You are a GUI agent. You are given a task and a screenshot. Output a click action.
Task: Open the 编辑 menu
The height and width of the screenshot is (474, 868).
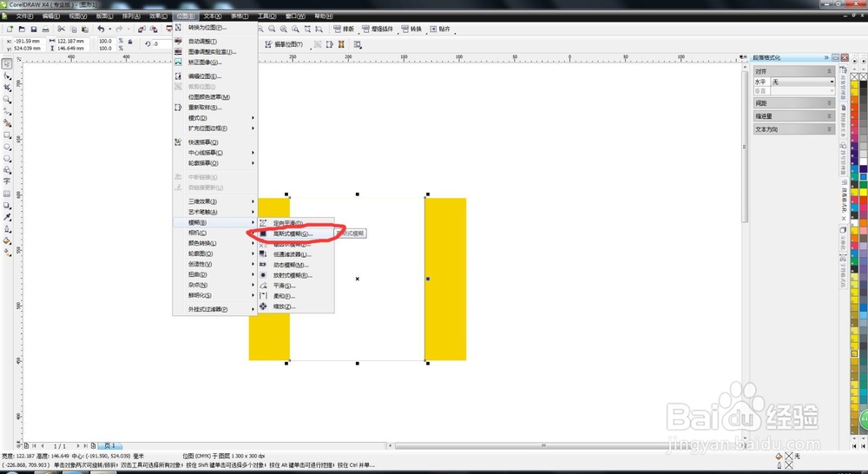[x=51, y=16]
